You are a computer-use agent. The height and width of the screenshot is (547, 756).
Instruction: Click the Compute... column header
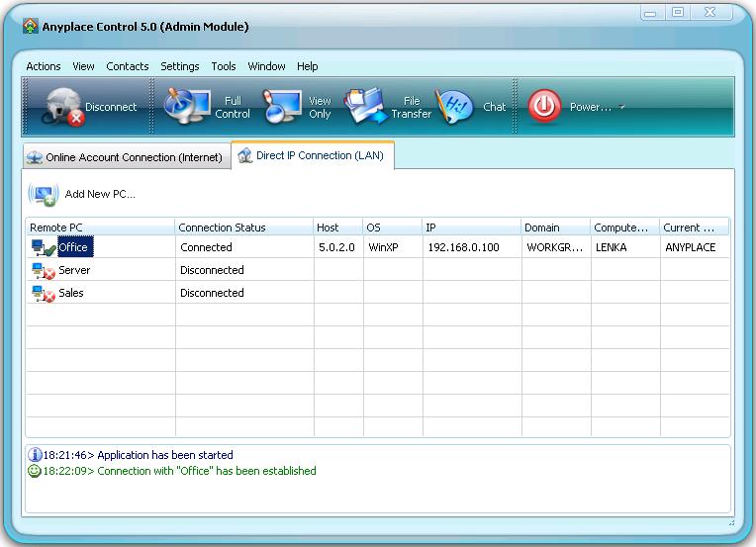click(624, 228)
